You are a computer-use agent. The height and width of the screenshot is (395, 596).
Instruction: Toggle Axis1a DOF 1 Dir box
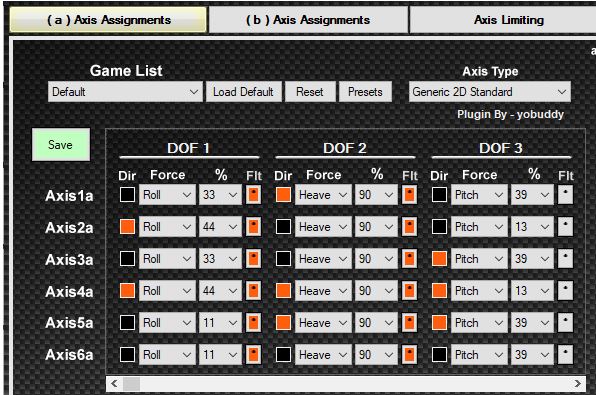click(x=127, y=195)
